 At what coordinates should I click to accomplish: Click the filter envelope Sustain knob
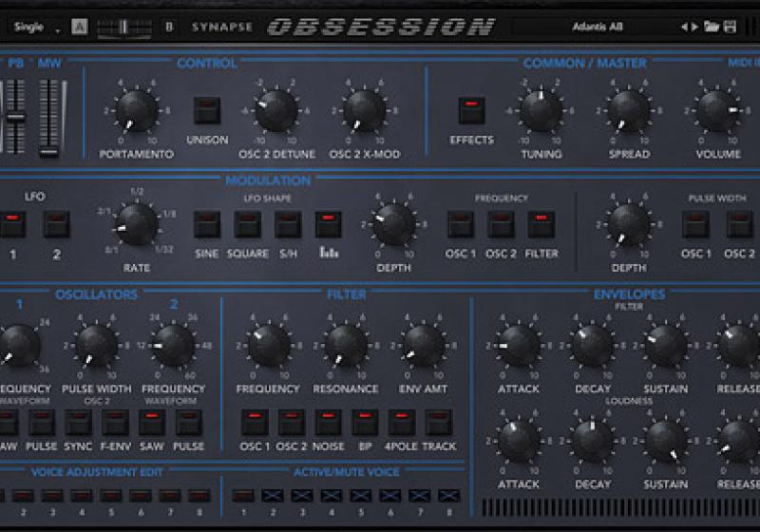(666, 346)
